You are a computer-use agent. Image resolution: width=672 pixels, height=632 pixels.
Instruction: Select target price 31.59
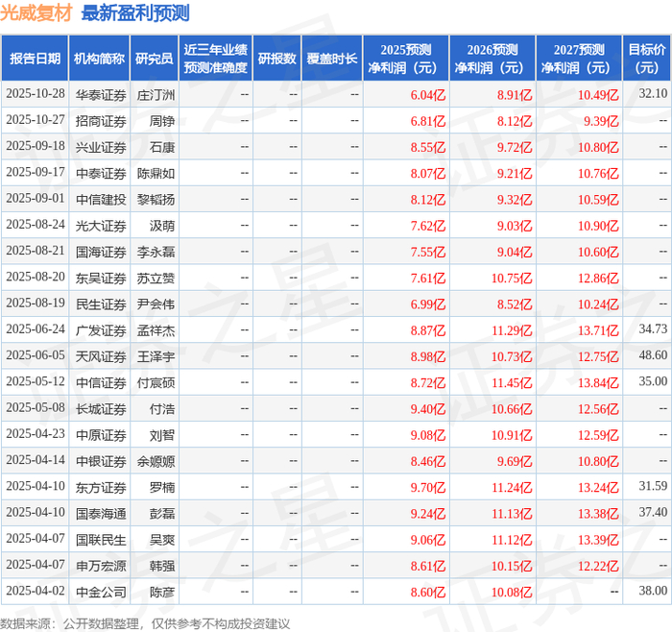pyautogui.click(x=653, y=486)
